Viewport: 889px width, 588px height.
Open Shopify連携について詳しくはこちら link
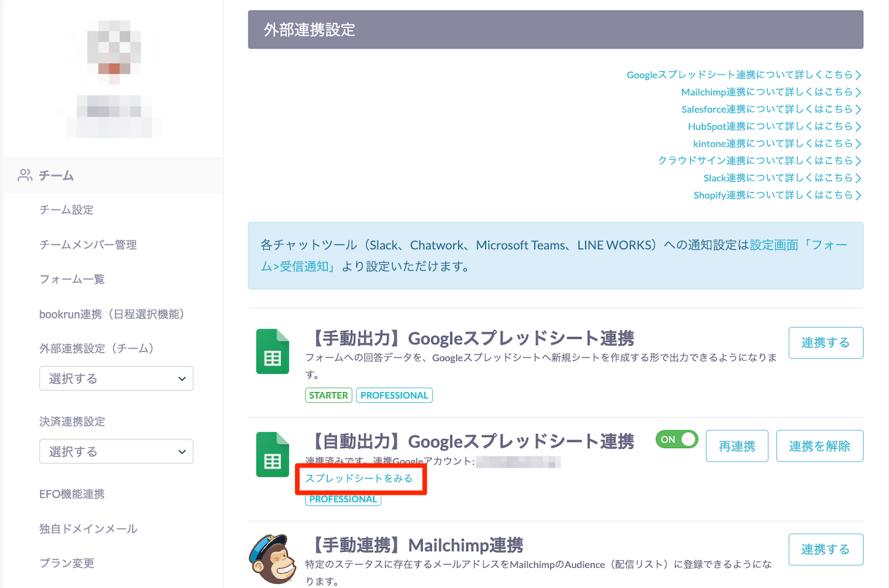click(778, 195)
